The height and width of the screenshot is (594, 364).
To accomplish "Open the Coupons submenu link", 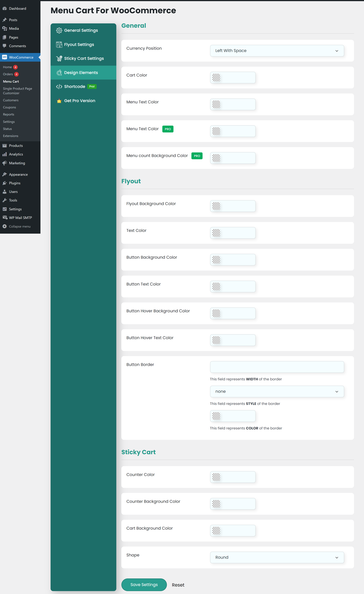I will (9, 107).
